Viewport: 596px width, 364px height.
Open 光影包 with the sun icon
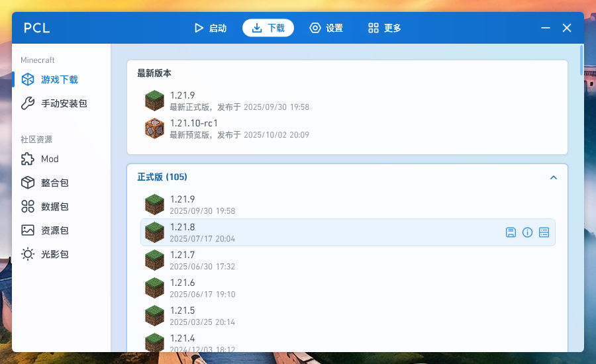pyautogui.click(x=54, y=254)
